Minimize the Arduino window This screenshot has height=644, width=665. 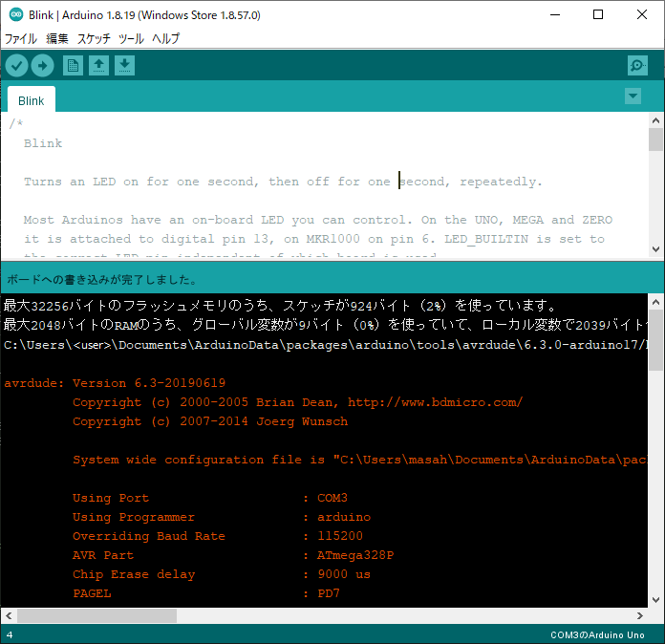pyautogui.click(x=555, y=14)
